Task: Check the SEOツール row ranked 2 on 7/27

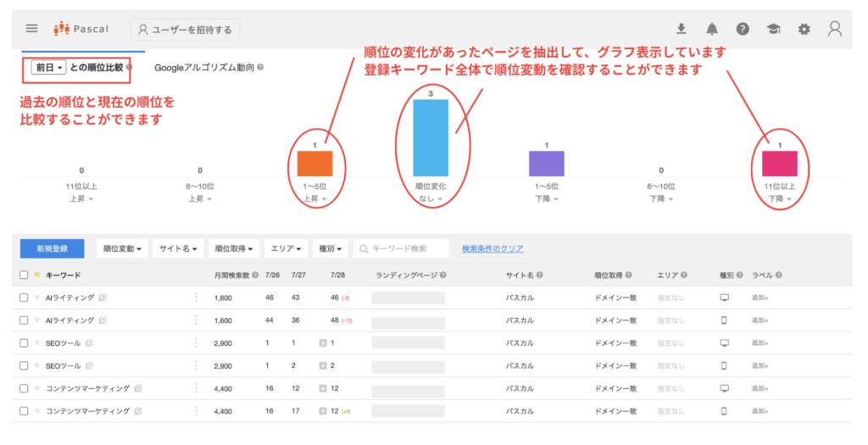Action: click(24, 366)
